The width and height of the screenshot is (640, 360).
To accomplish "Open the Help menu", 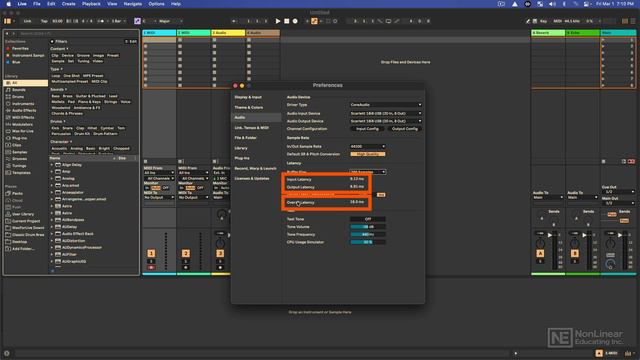I will pyautogui.click(x=176, y=4).
